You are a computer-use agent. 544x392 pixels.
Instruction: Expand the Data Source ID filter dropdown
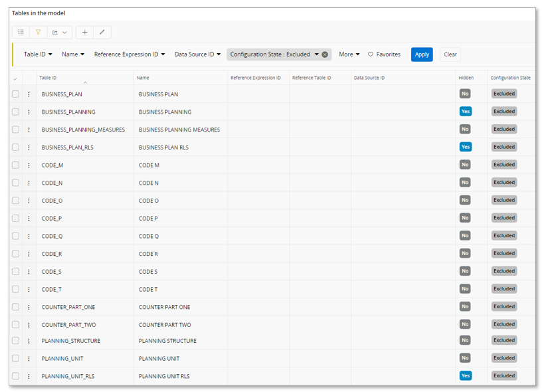click(197, 54)
